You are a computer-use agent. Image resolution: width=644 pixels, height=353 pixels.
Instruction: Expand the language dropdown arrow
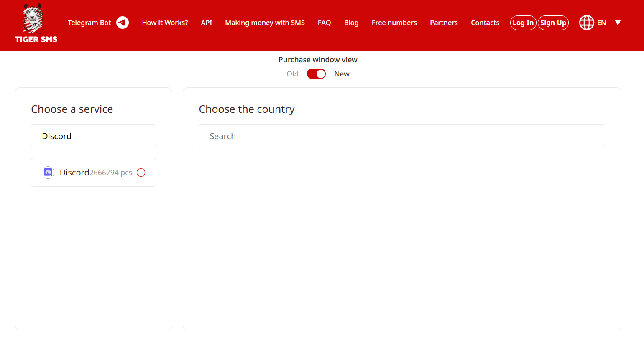pos(618,23)
